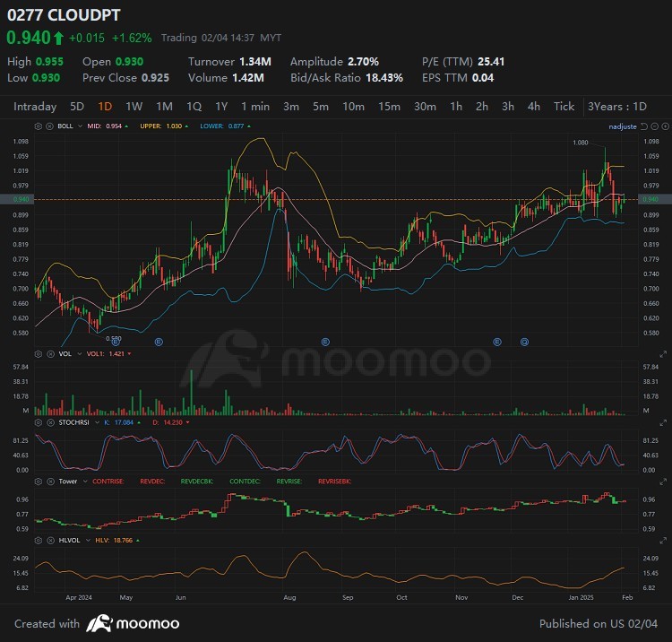Switch to Tick chart view
The width and height of the screenshot is (672, 642).
[564, 107]
